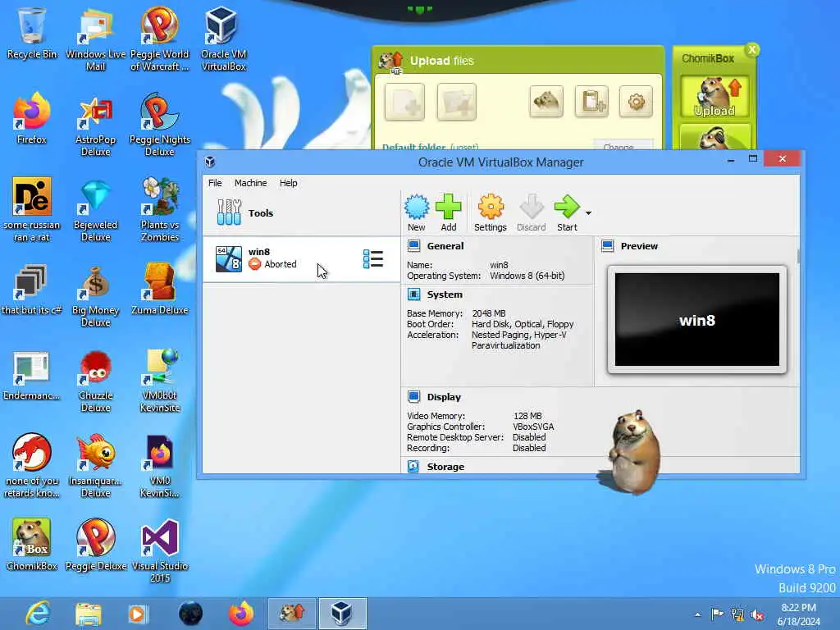Click the Preview section header

pyautogui.click(x=638, y=246)
